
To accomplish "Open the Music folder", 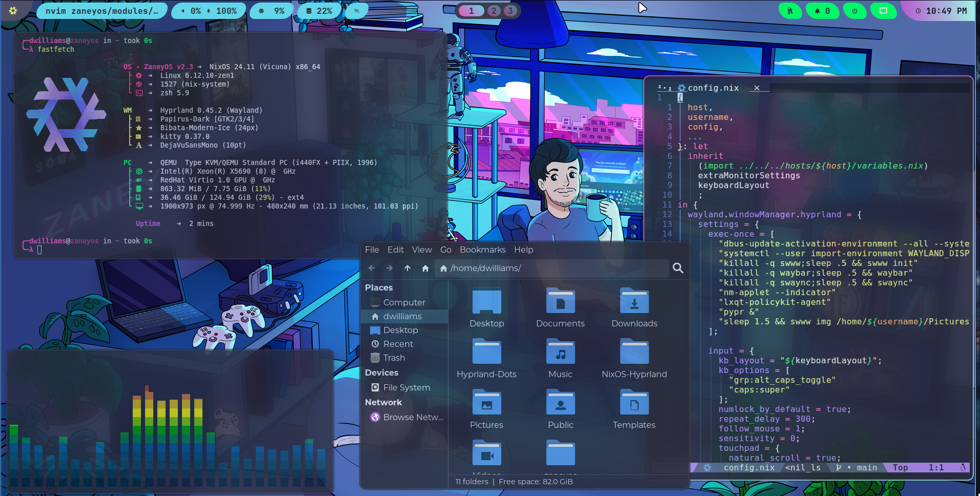I will pos(560,358).
